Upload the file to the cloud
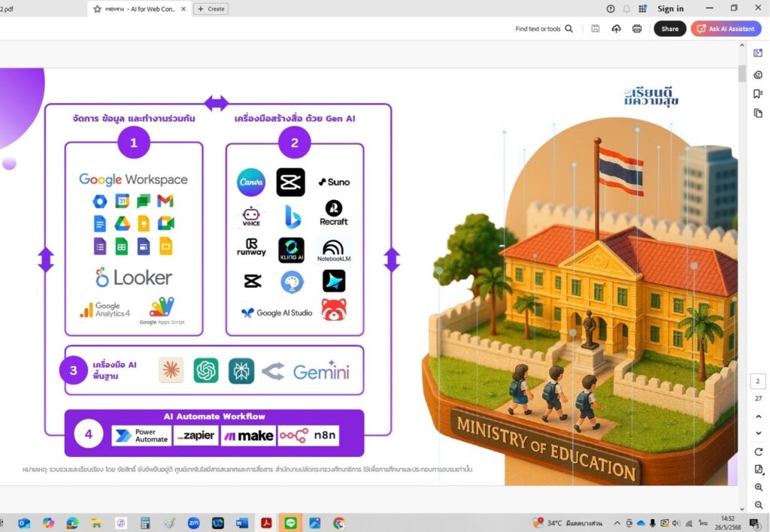This screenshot has height=532, width=770. click(617, 29)
